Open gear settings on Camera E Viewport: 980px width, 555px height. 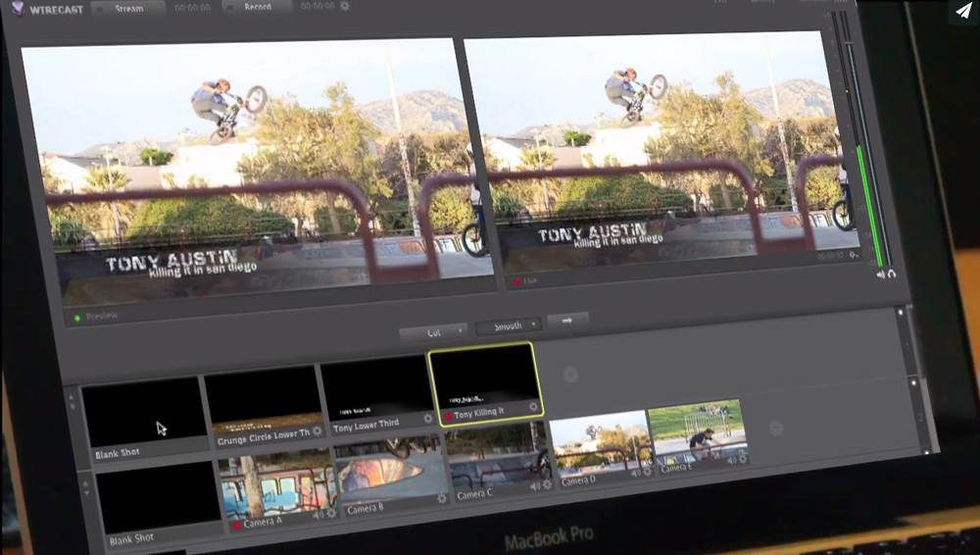coord(743,460)
